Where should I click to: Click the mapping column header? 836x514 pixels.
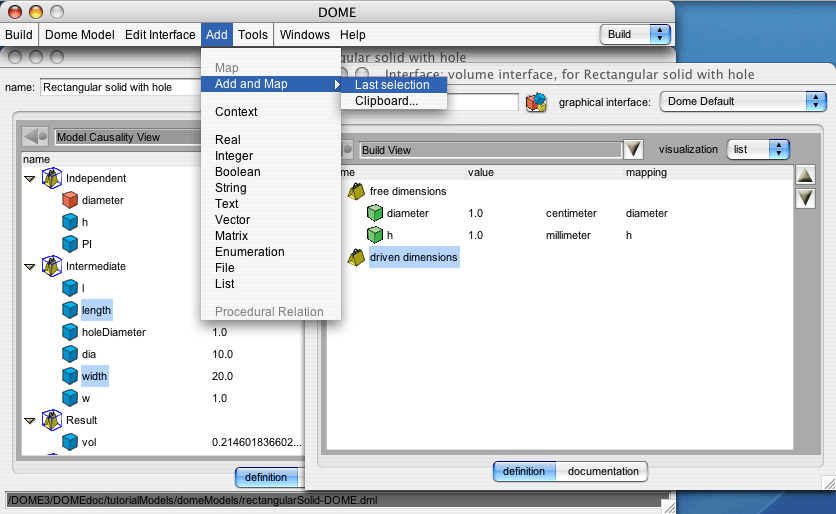[646, 172]
